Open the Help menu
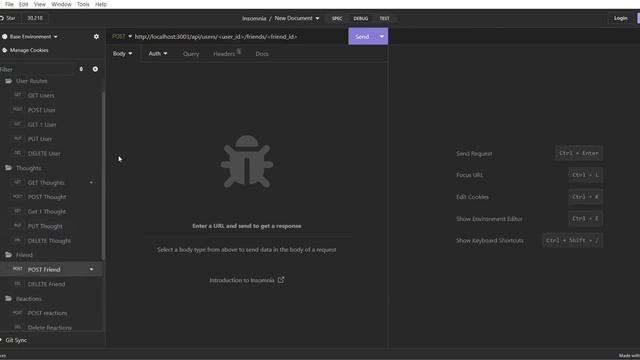Viewport: 640px width, 360px height. (x=101, y=4)
